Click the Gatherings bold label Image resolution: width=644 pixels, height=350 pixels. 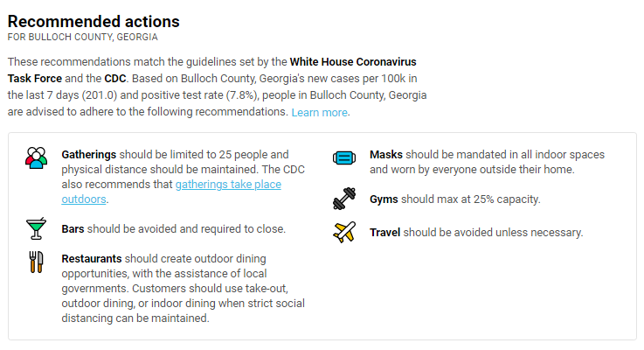click(89, 155)
